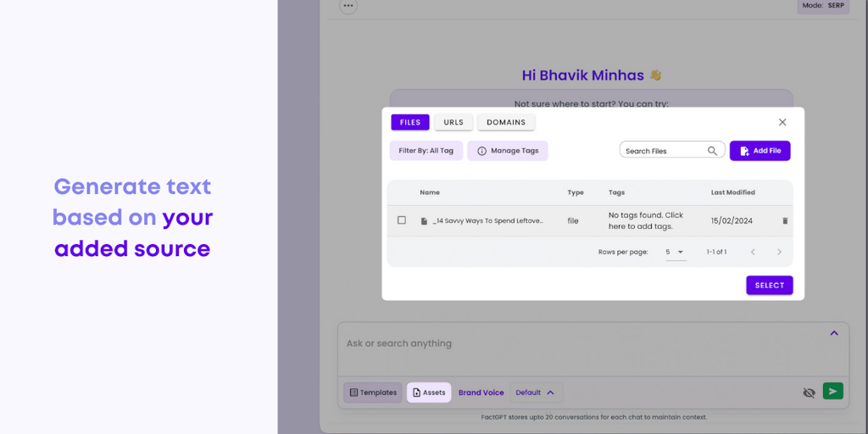868x434 pixels.
Task: Check the box for the Savvy Ways file
Action: click(402, 220)
